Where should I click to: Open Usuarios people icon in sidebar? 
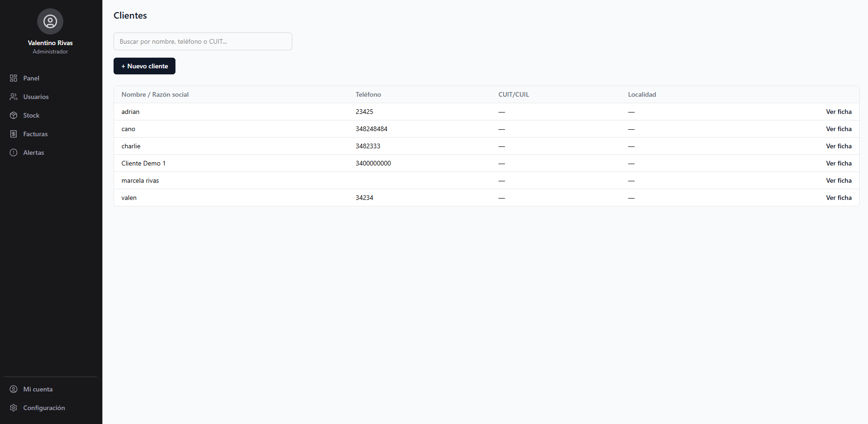click(13, 97)
